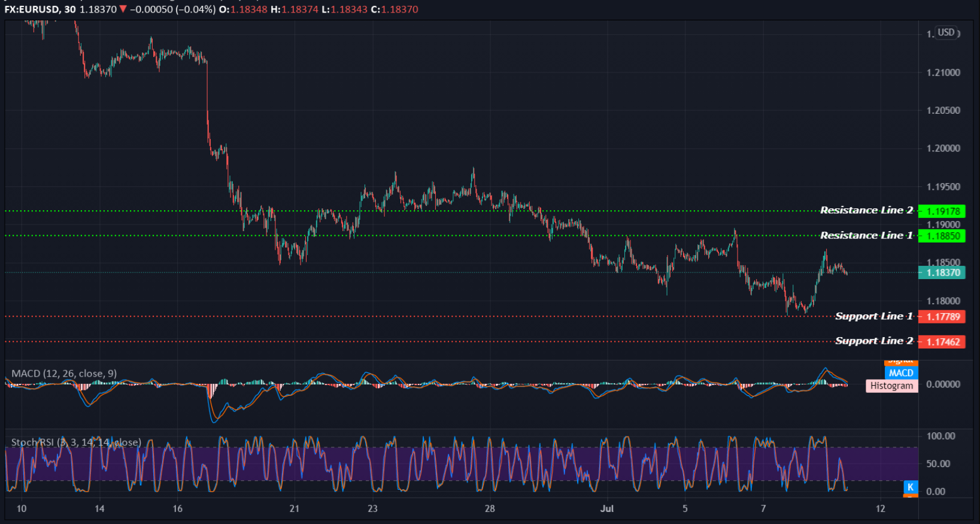Select the Support Line 1 label
Screen dimensions: 980x524
click(x=874, y=316)
